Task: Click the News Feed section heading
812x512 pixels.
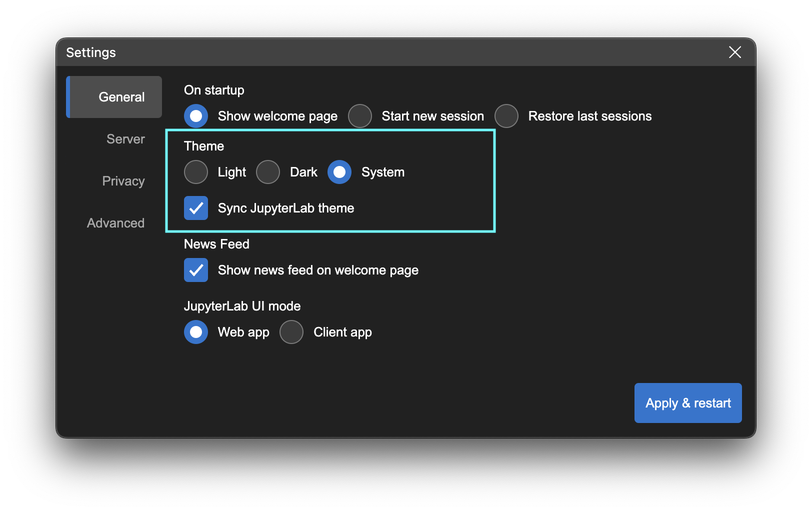Action: 216,244
